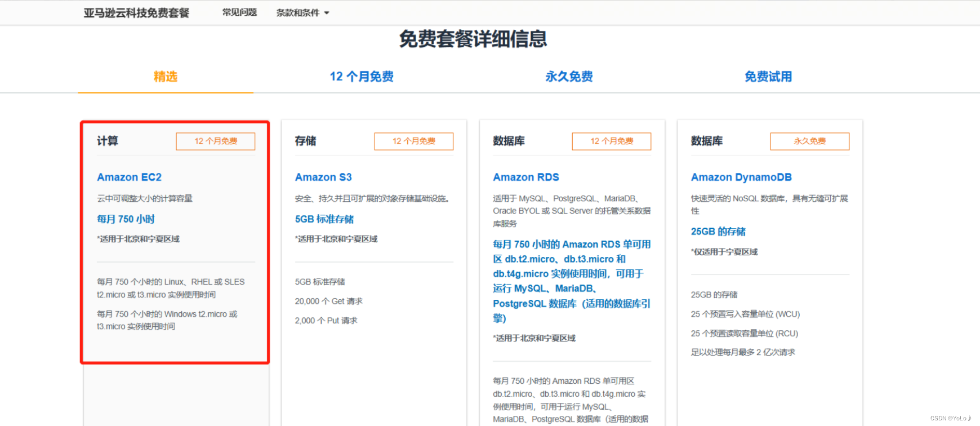The width and height of the screenshot is (980, 426).
Task: Switch to the 永久免费 tab
Action: point(569,77)
